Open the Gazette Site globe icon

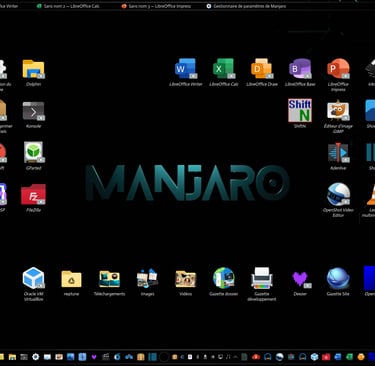pos(338,278)
